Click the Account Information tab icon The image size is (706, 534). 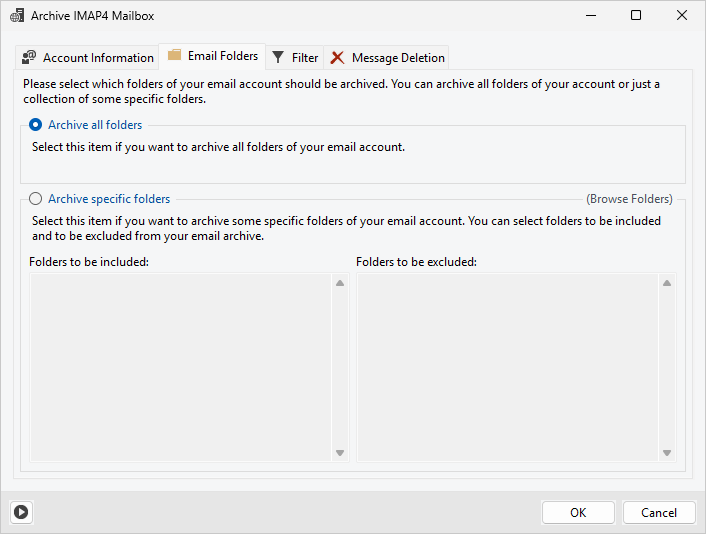(30, 58)
